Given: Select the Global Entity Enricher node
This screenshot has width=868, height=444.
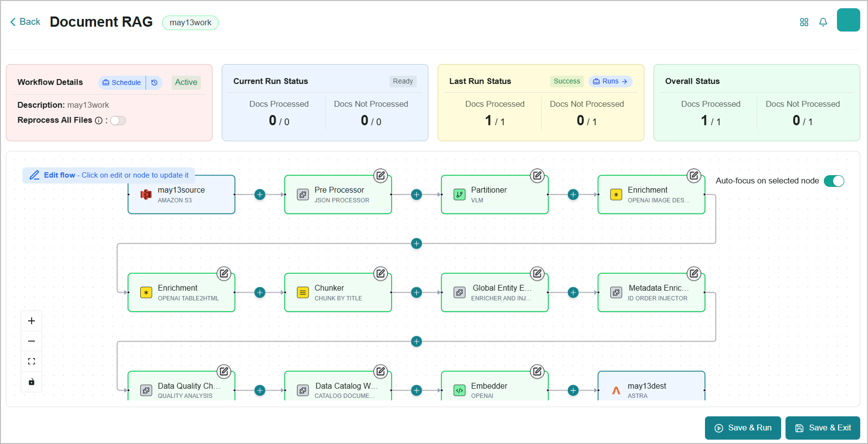Looking at the screenshot, I should tap(495, 293).
